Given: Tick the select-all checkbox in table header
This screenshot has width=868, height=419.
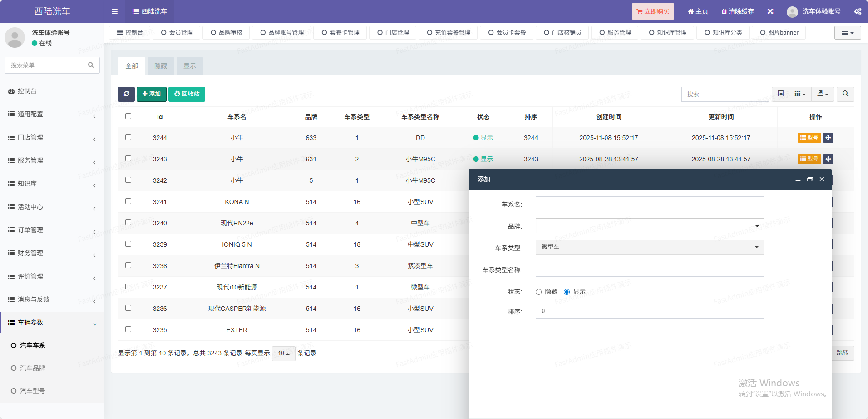Looking at the screenshot, I should 128,116.
